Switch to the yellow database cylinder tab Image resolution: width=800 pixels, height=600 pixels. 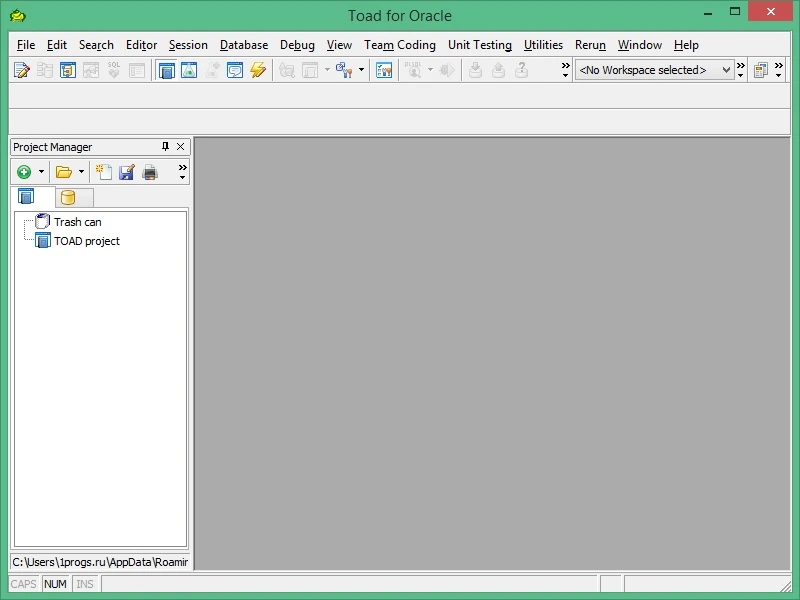pos(68,197)
